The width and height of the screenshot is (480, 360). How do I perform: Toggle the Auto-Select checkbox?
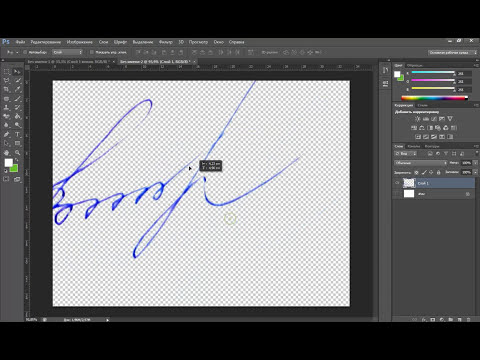pos(25,52)
